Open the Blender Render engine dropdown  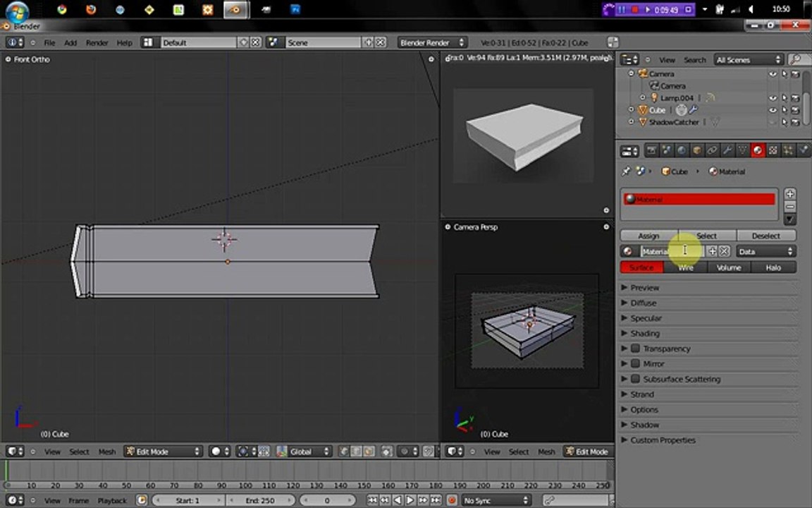[432, 42]
